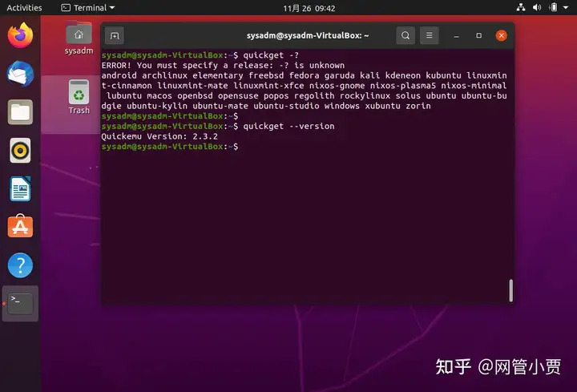Click the word 'fedora' in the output
This screenshot has height=392, width=577.
tap(304, 75)
